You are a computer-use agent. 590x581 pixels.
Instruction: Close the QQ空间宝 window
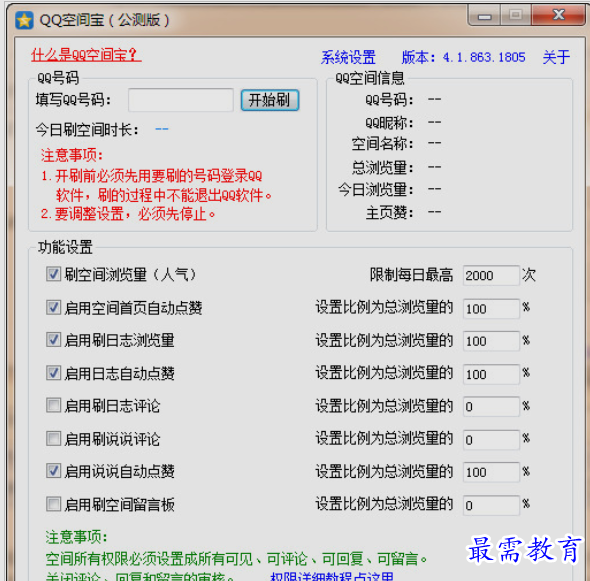[558, 15]
